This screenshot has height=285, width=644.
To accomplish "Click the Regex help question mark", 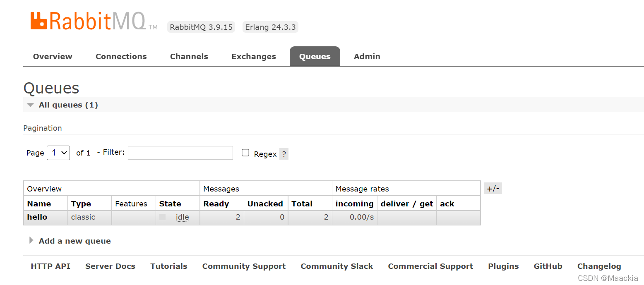I will pos(284,154).
